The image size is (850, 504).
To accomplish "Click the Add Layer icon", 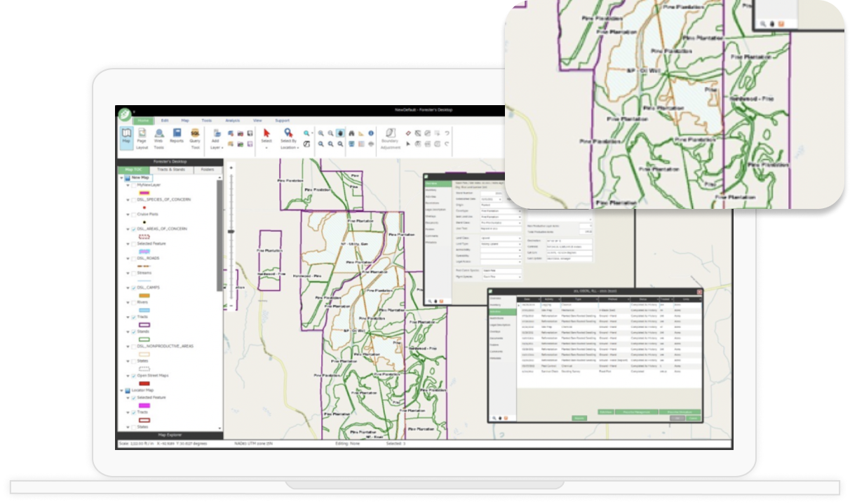I will [216, 132].
